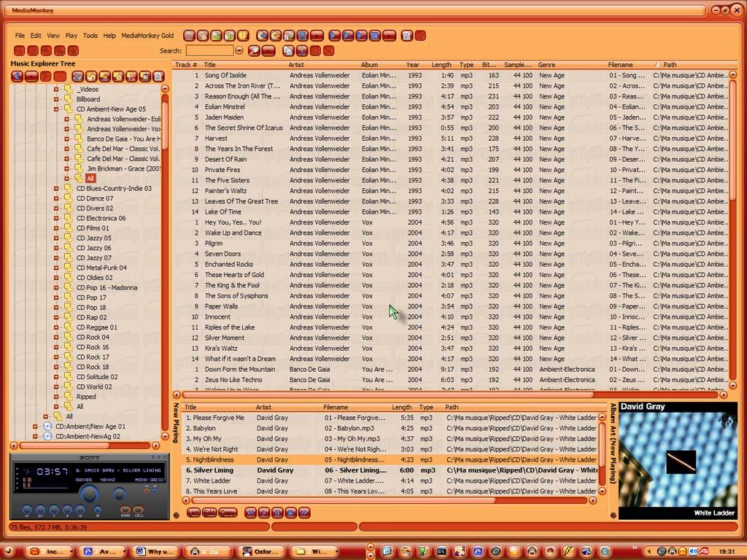Image resolution: width=747 pixels, height=560 pixels.
Task: Click the magnifier icon next to the Search box
Action: pos(254,50)
